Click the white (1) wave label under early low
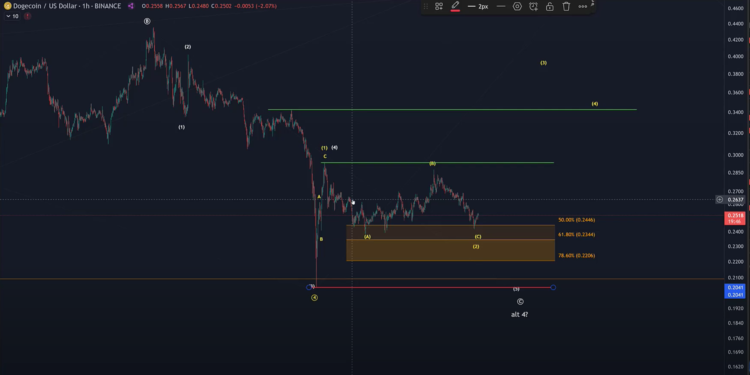Screen dimensions: 750x375 (x=182, y=127)
